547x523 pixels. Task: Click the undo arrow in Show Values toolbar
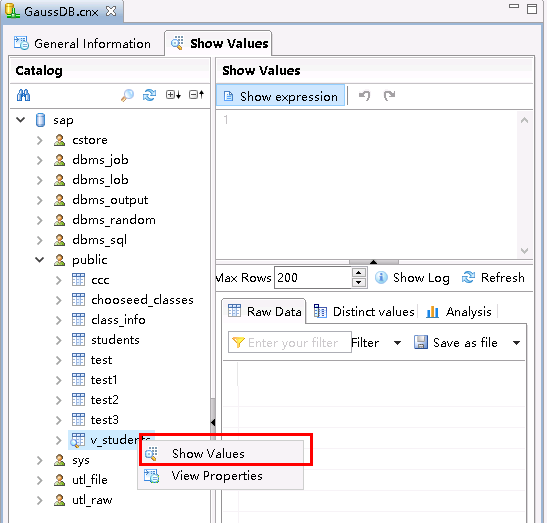pos(364,96)
